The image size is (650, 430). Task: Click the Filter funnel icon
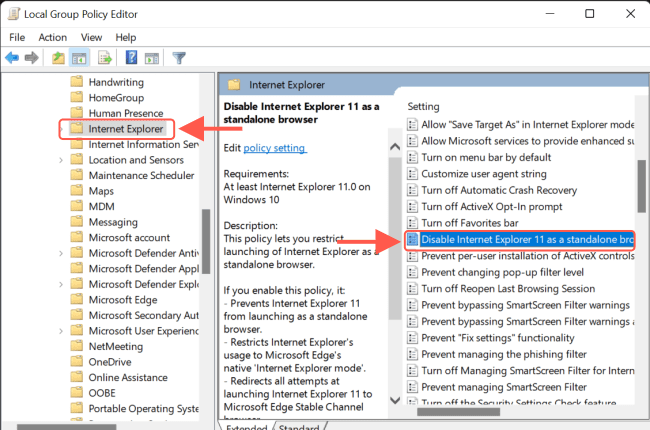(180, 58)
